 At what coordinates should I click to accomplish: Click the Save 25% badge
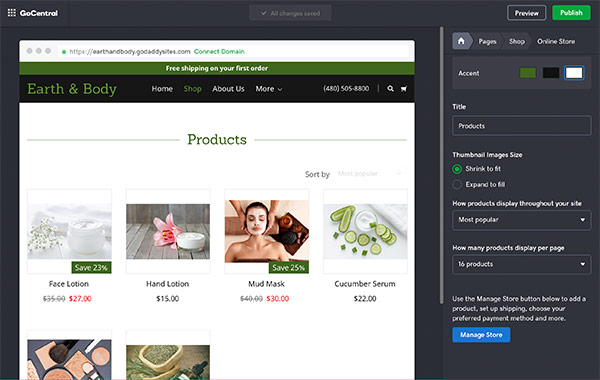(289, 267)
